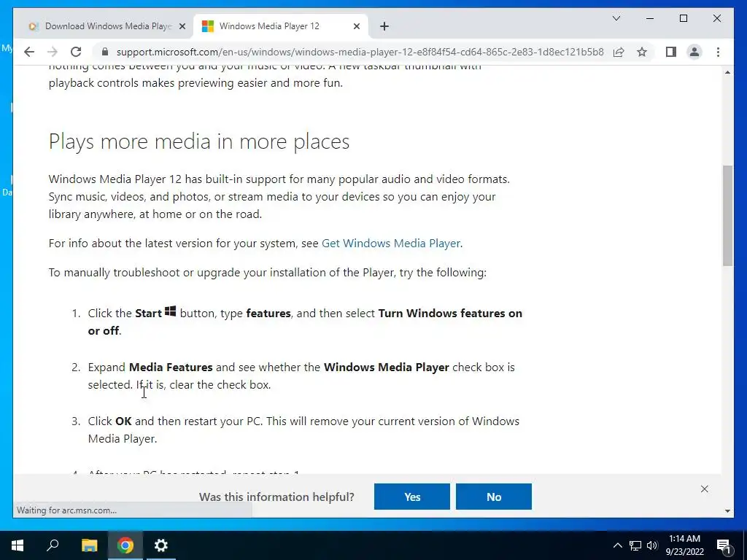Image resolution: width=747 pixels, height=560 pixels.
Task: Answer No to helpful feedback
Action: click(x=494, y=497)
